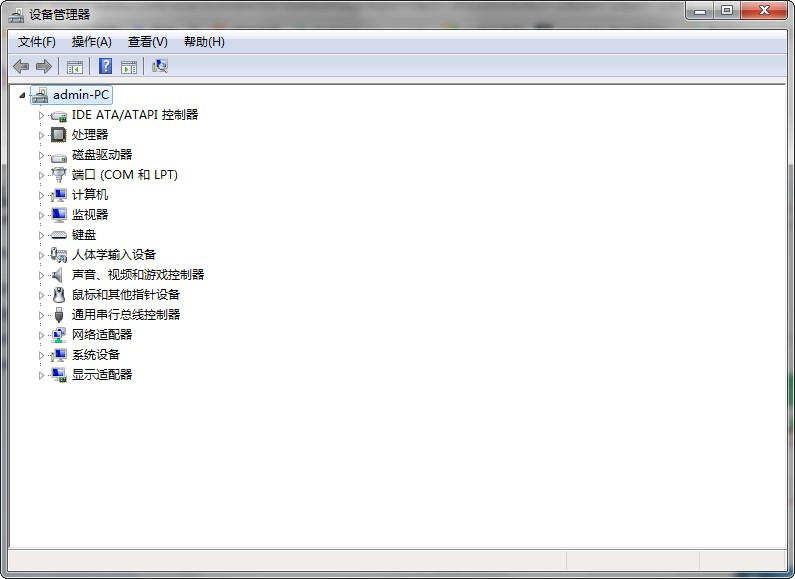Toggle the action pane toolbar icon
This screenshot has width=795, height=579.
click(x=129, y=66)
